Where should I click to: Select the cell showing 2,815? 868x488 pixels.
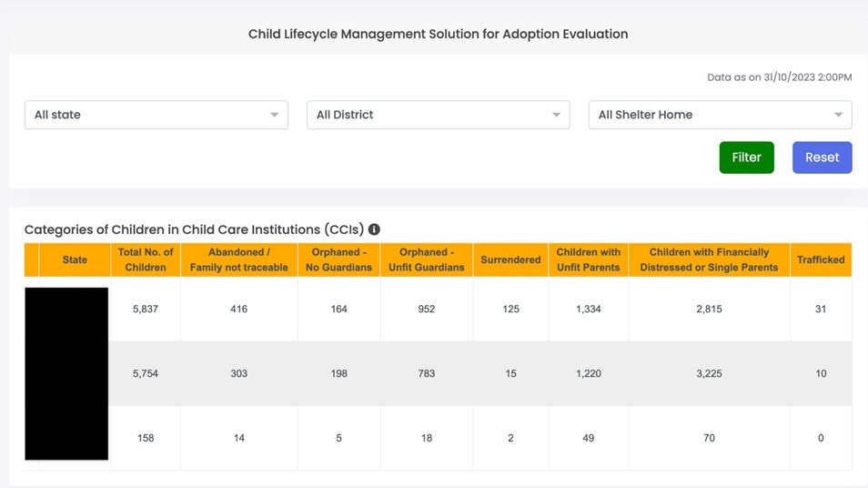(x=709, y=309)
